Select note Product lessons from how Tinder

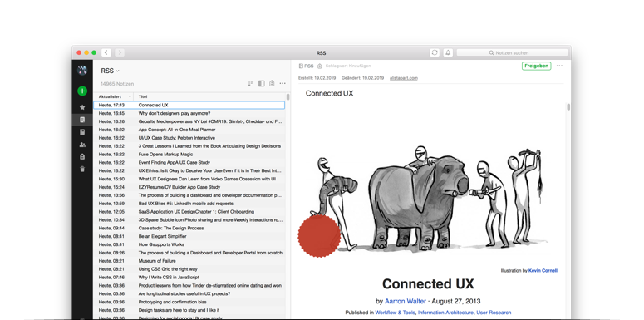[x=189, y=285]
